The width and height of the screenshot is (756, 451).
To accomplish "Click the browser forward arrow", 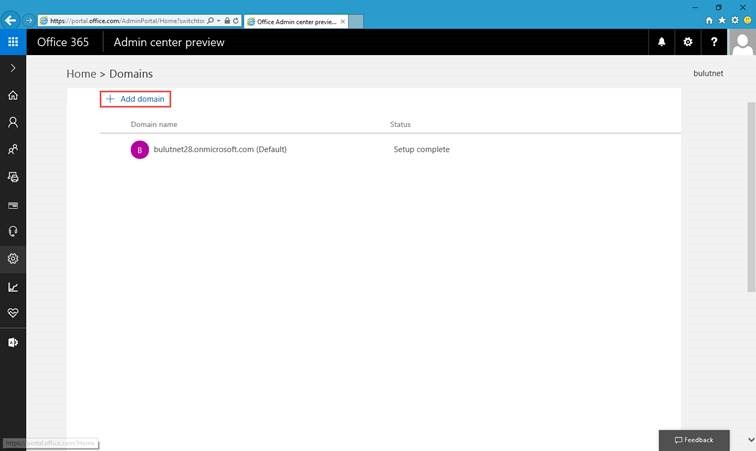I will [x=28, y=21].
